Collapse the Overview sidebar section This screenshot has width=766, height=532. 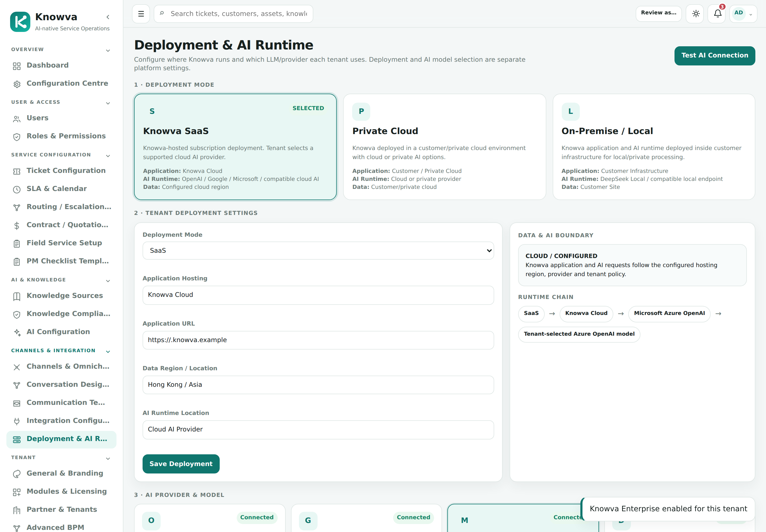click(x=108, y=50)
